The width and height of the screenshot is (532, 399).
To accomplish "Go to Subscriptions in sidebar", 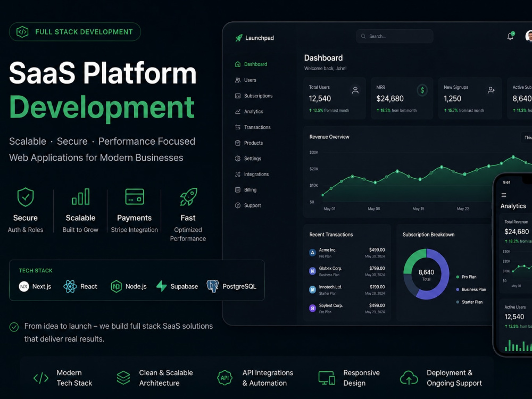I will click(x=254, y=96).
